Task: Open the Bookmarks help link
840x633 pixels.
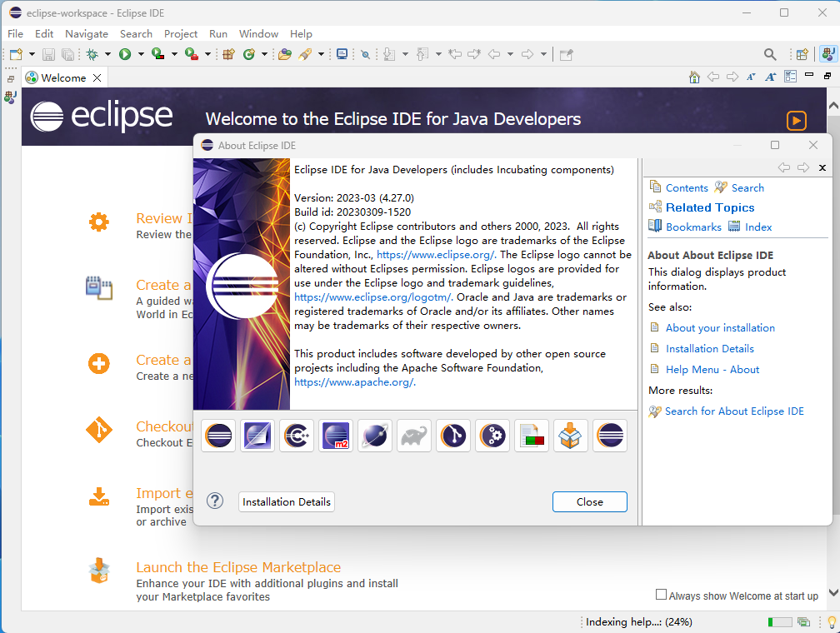Action: point(693,227)
